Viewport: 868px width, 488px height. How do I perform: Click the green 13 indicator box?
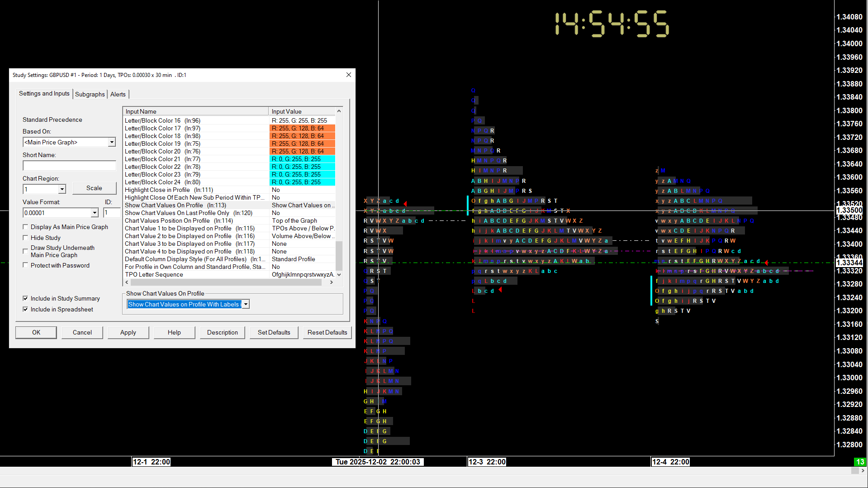coord(859,462)
